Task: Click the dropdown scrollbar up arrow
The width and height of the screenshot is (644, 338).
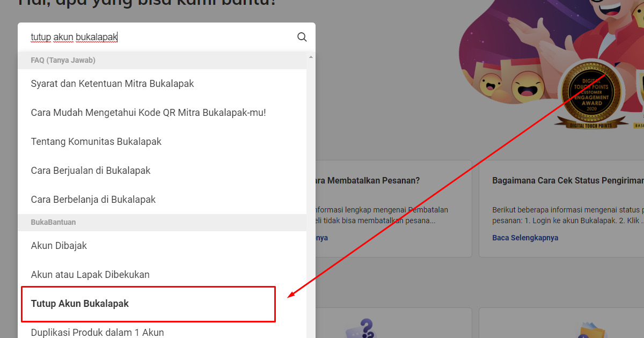Action: pyautogui.click(x=311, y=57)
